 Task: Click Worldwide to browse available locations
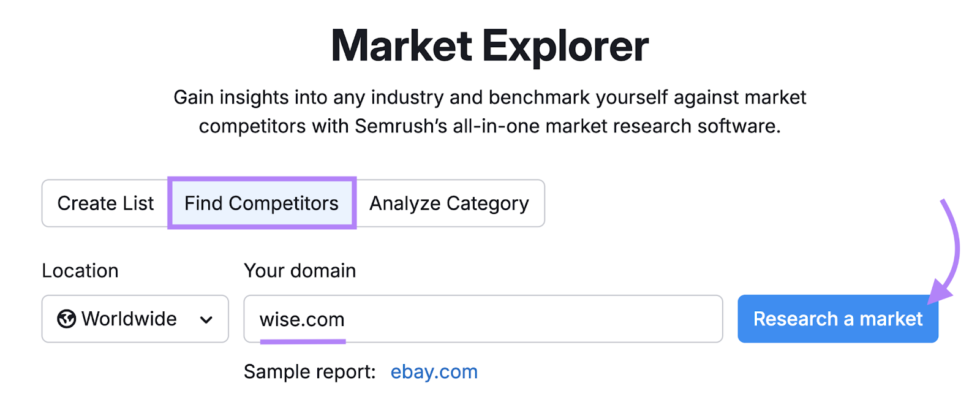[x=129, y=319]
